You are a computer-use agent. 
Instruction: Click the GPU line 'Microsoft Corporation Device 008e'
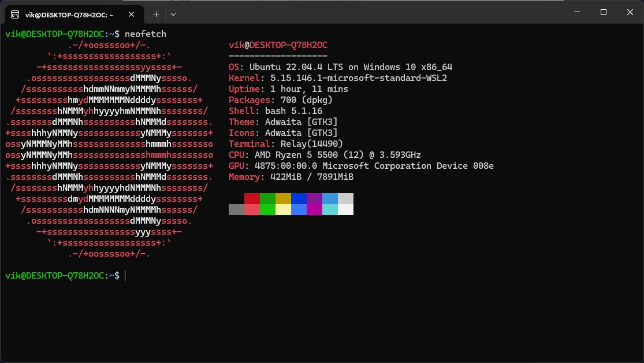(x=408, y=166)
